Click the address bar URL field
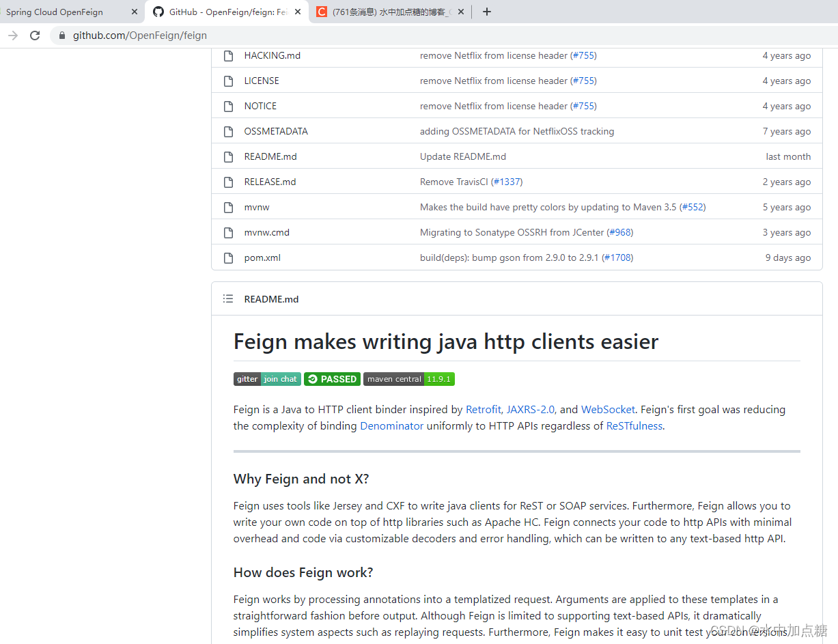The image size is (838, 644). coord(444,36)
